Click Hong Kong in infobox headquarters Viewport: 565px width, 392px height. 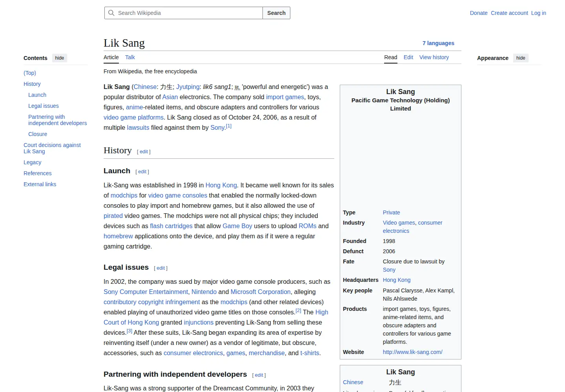[397, 280]
